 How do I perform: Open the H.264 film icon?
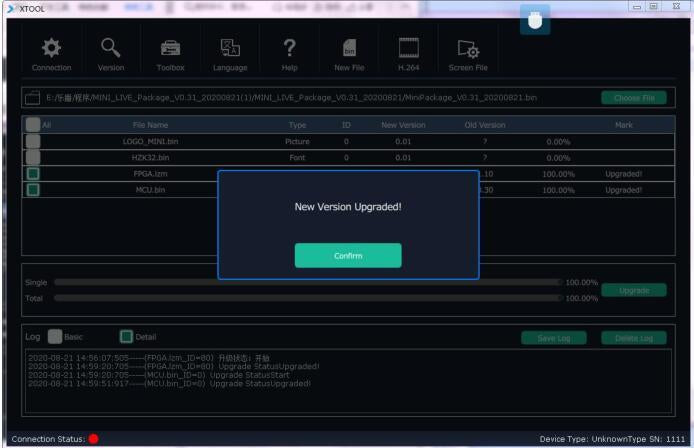(x=409, y=48)
